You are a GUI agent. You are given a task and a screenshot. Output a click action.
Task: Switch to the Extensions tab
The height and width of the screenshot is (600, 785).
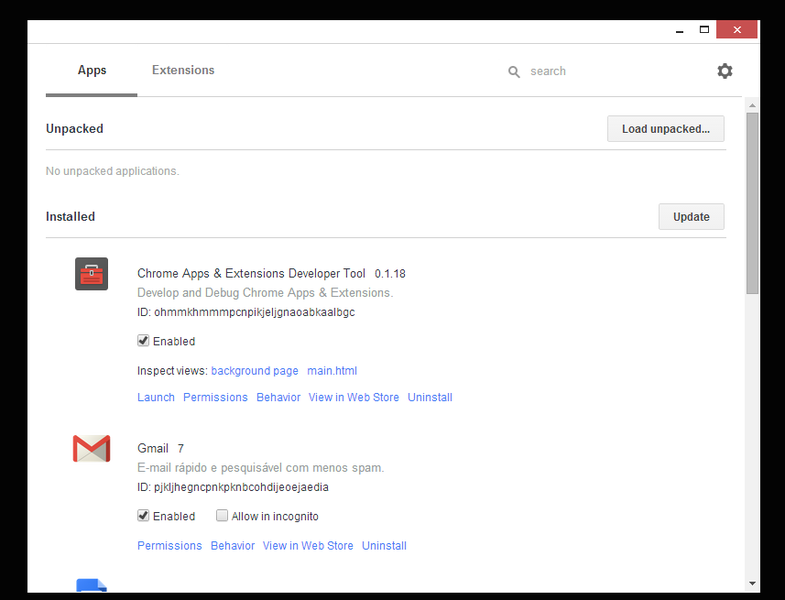[183, 70]
